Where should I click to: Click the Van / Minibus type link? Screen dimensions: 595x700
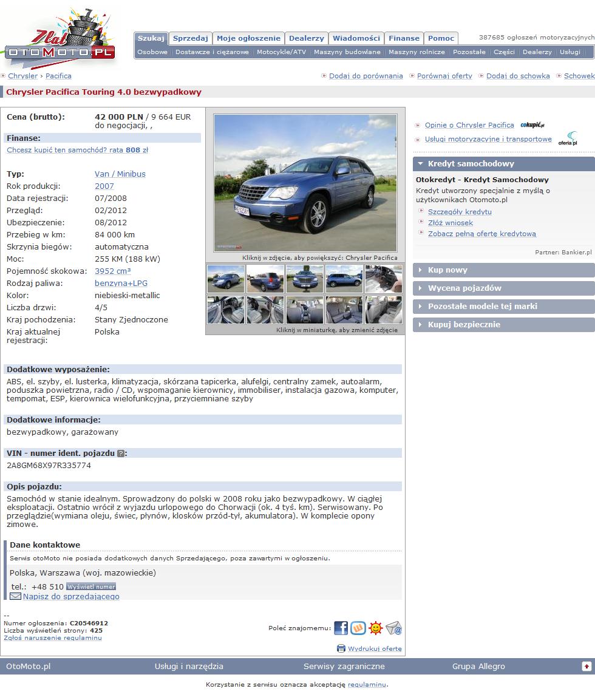click(120, 174)
